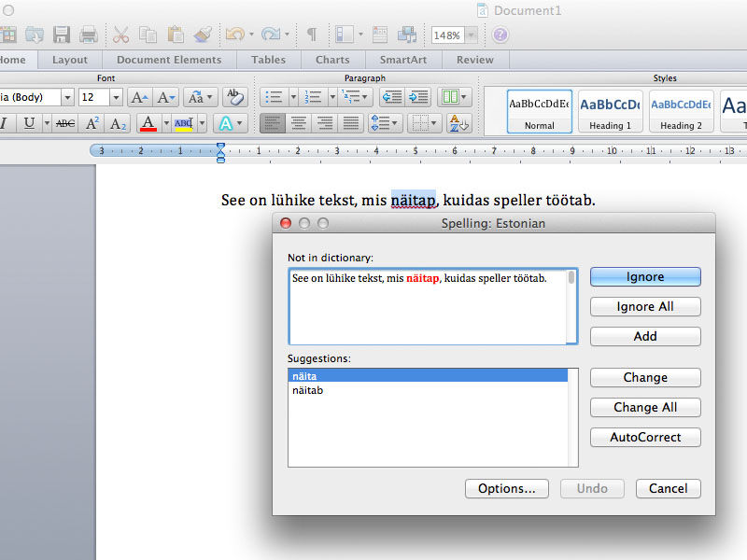
Task: Open zoom percentage dropdown
Action: 472,35
